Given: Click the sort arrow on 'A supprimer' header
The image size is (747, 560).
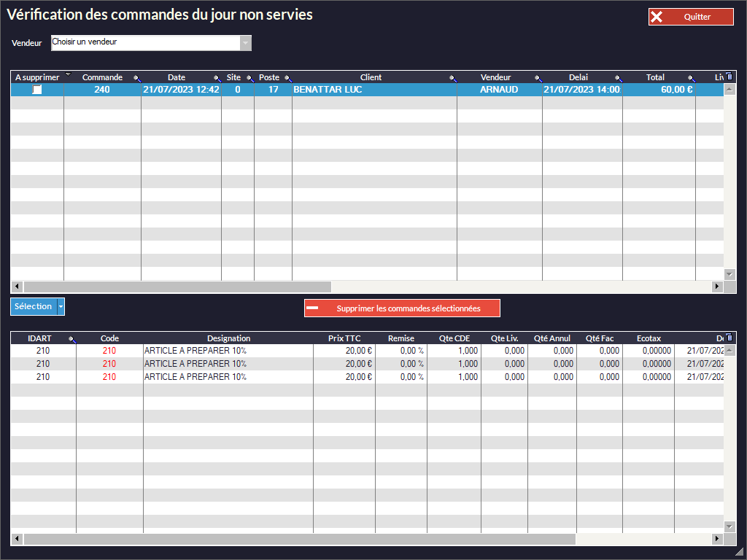Looking at the screenshot, I should (x=69, y=75).
